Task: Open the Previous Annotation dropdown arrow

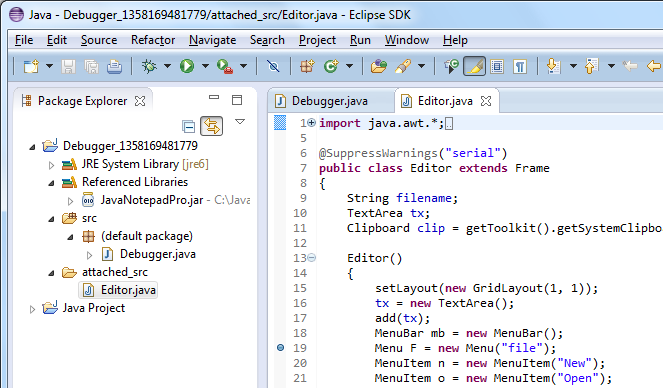Action: (x=611, y=66)
